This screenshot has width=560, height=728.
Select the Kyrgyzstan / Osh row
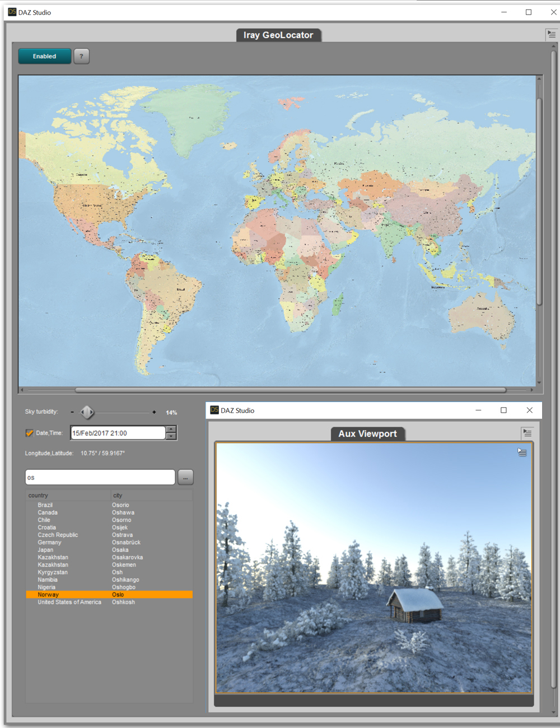109,572
